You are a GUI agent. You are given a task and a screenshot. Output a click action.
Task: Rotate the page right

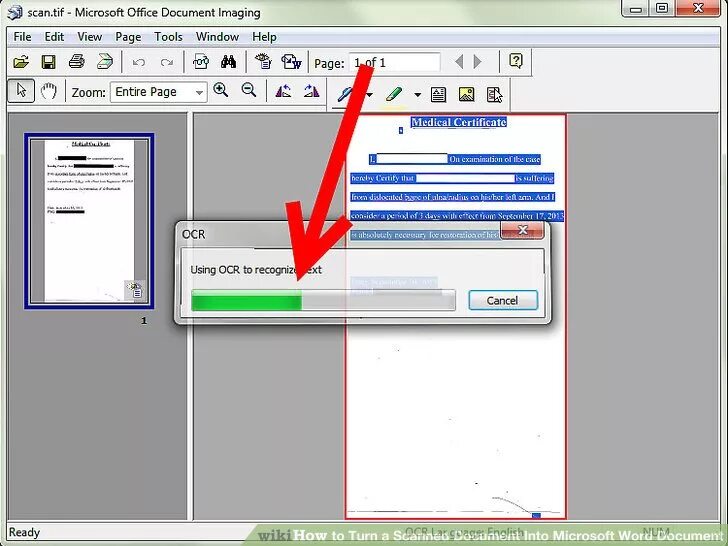[x=311, y=91]
